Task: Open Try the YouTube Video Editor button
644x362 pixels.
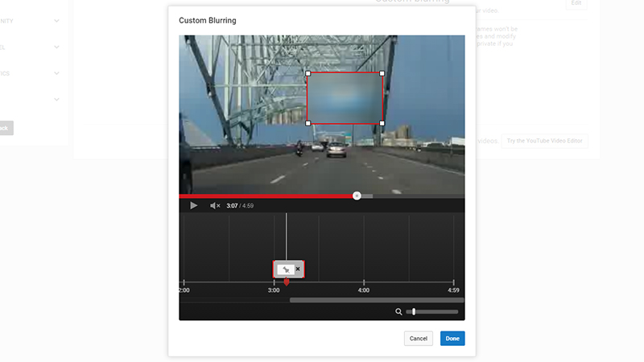Action: 545,141
